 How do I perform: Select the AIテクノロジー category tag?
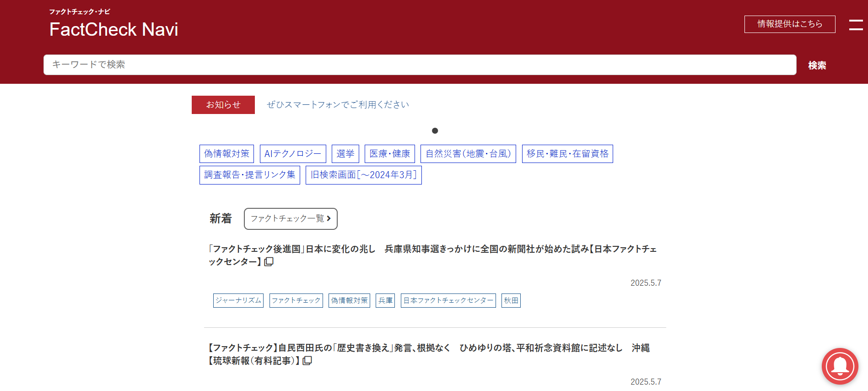pos(293,154)
